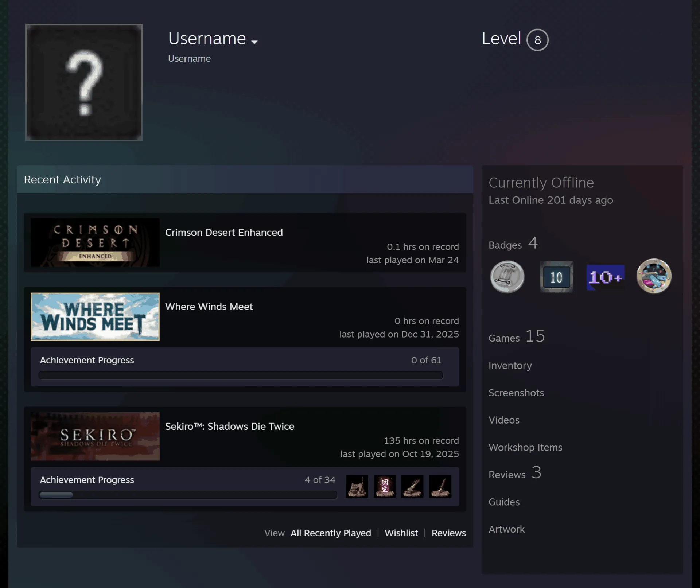The width and height of the screenshot is (700, 588).
Task: Open the Inventory page
Action: pos(510,365)
